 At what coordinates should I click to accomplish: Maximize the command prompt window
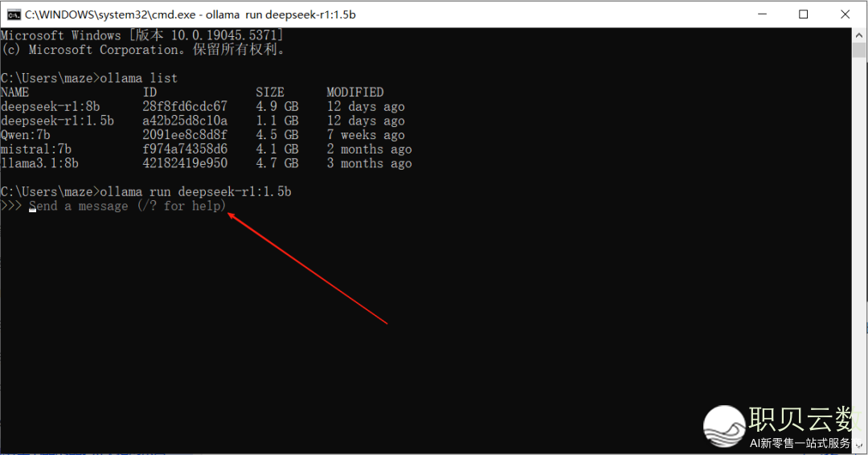point(803,14)
